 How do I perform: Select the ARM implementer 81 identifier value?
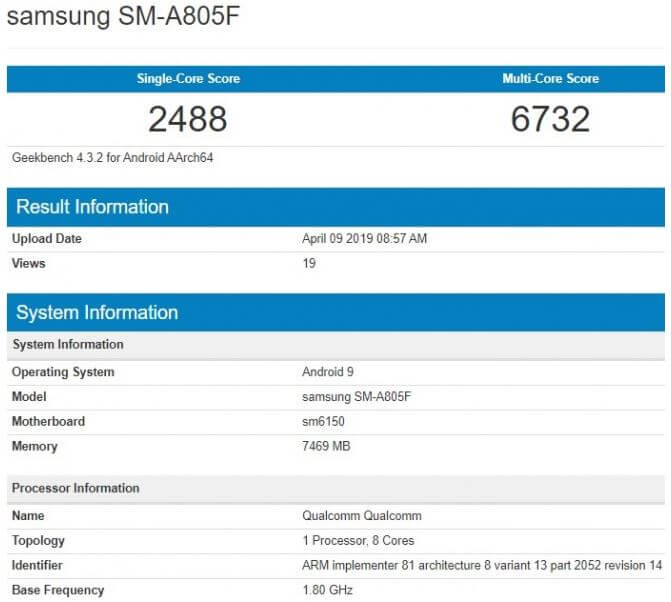tap(482, 566)
